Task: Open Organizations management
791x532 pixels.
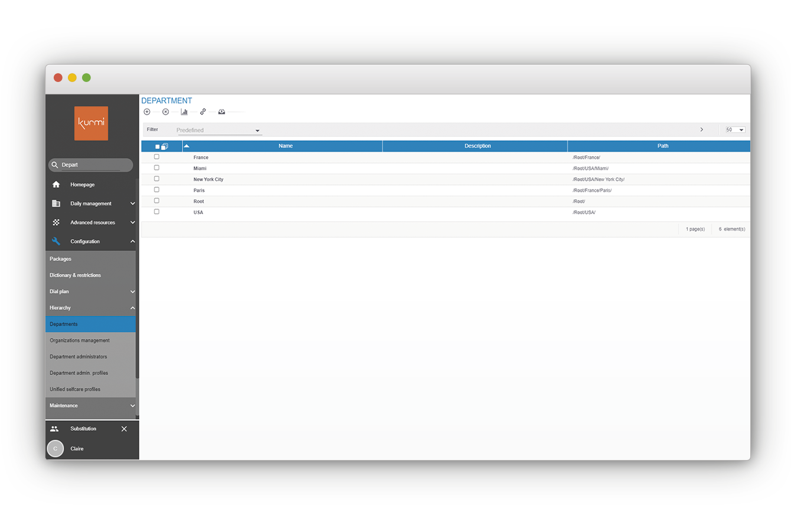Action: (x=90, y=340)
